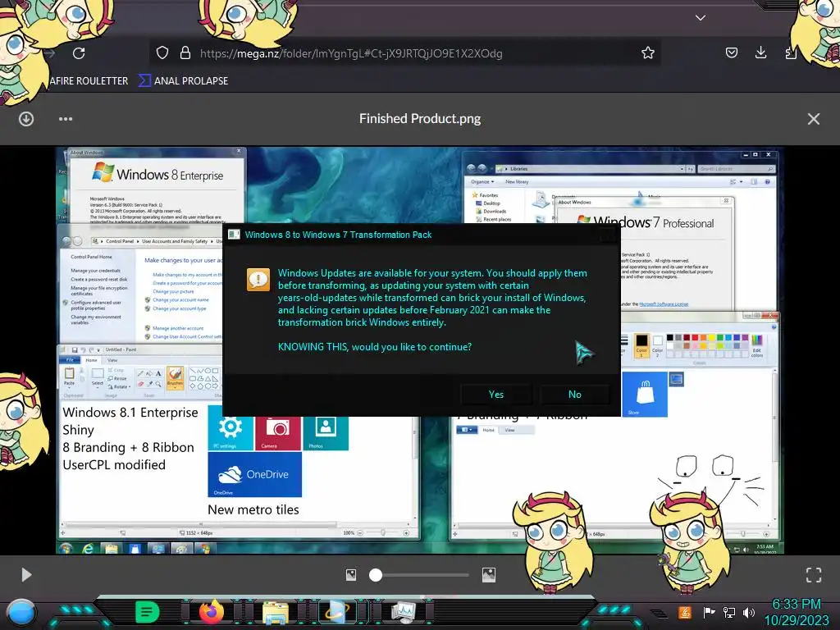Open the network tray icon

click(728, 612)
